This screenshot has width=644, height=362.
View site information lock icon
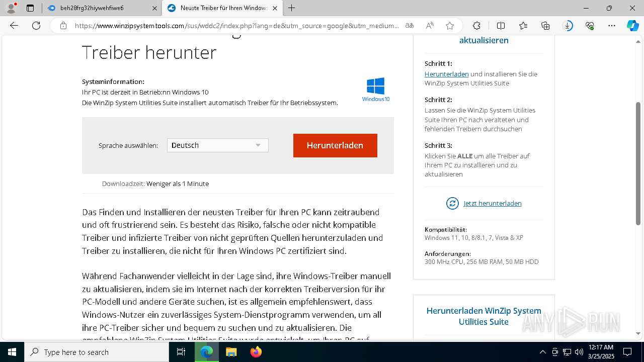[x=63, y=26]
